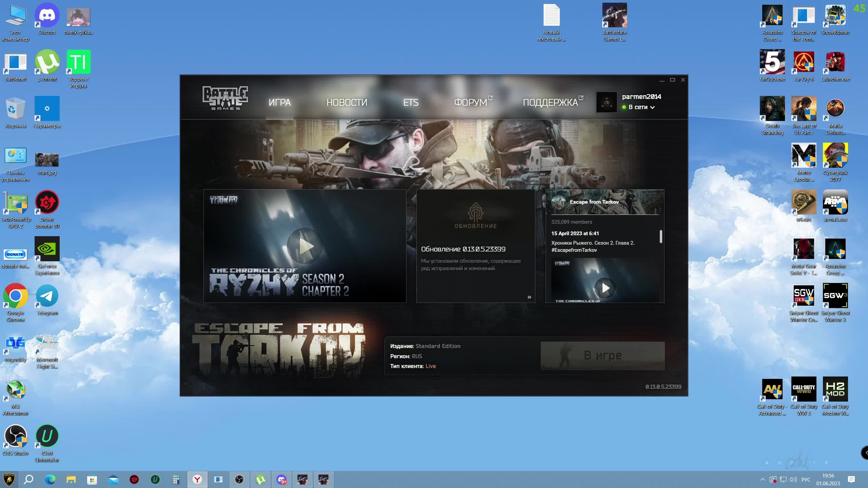The image size is (868, 488).
Task: Play the Chronicles of Ryzhy video
Action: 305,246
